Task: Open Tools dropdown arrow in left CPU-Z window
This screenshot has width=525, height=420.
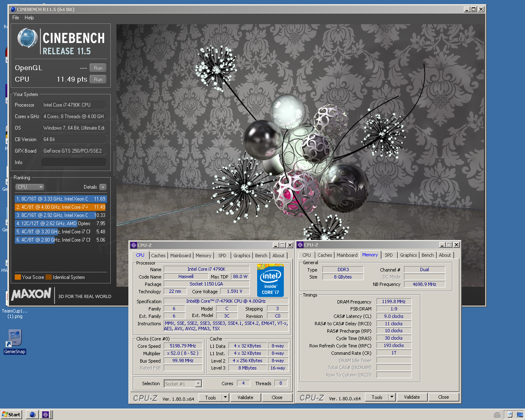Action: coord(225,397)
